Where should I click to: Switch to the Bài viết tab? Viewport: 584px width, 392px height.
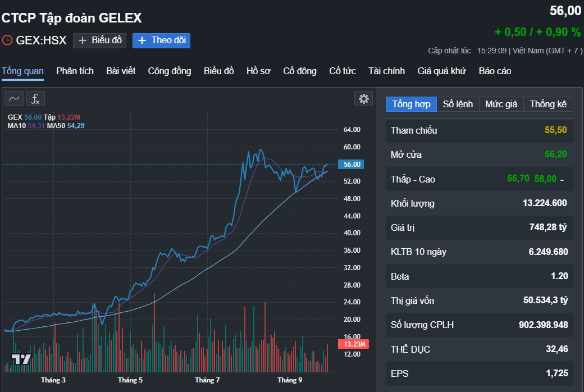pyautogui.click(x=121, y=71)
